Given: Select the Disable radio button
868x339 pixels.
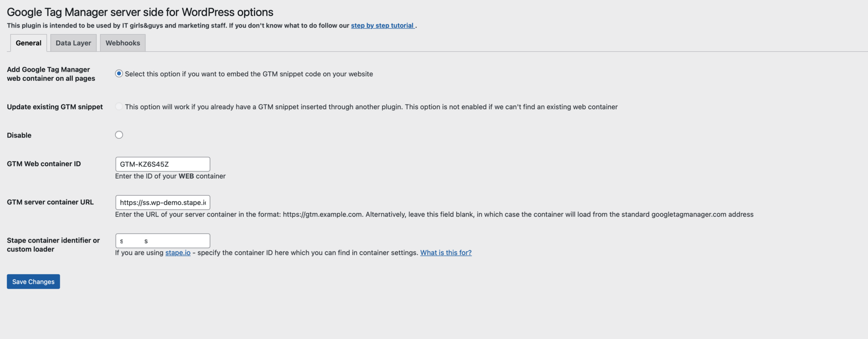Looking at the screenshot, I should click(119, 135).
